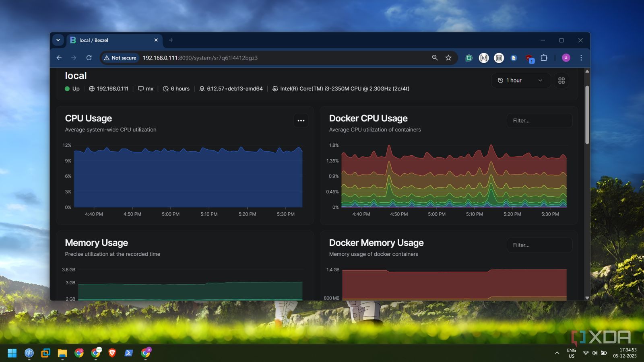Click the scrollbar down arrow
The image size is (644, 362).
tap(587, 298)
